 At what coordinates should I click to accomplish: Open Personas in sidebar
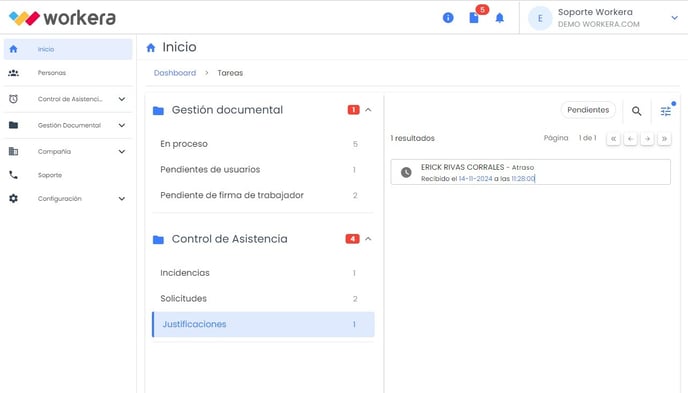click(68, 73)
